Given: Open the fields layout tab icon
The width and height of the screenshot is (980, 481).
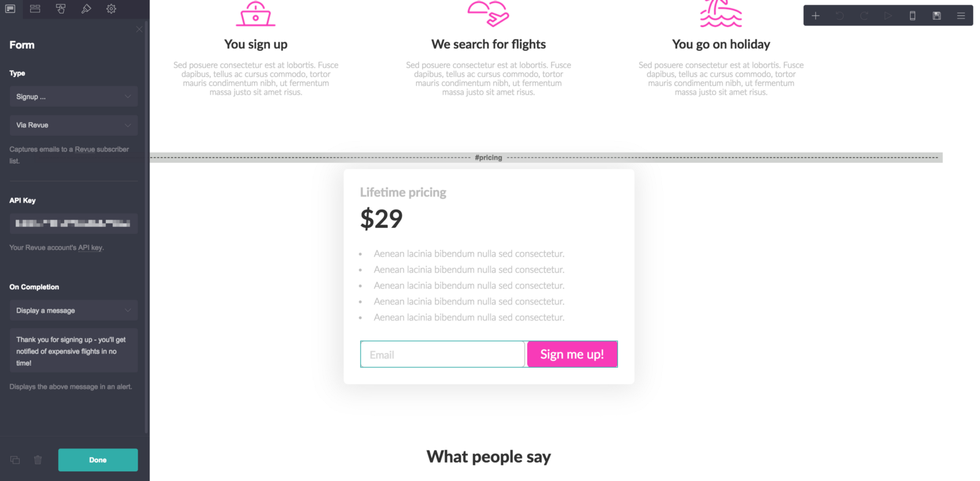Looking at the screenshot, I should tap(35, 9).
